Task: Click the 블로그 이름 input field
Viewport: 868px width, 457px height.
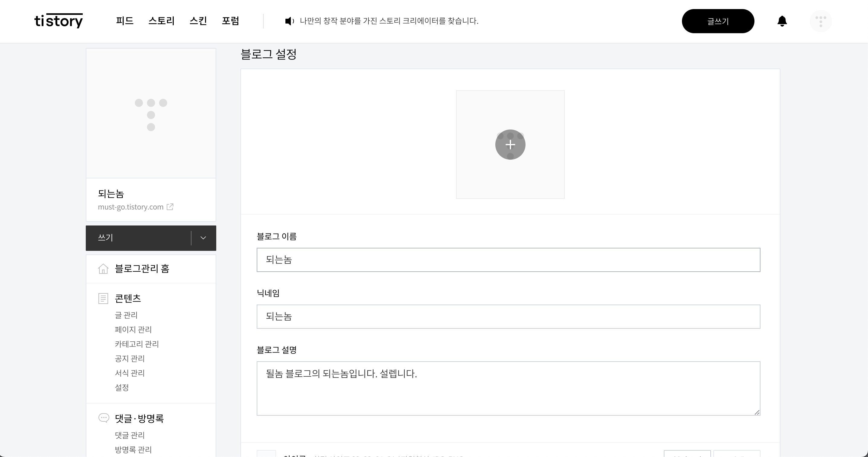Action: 508,260
